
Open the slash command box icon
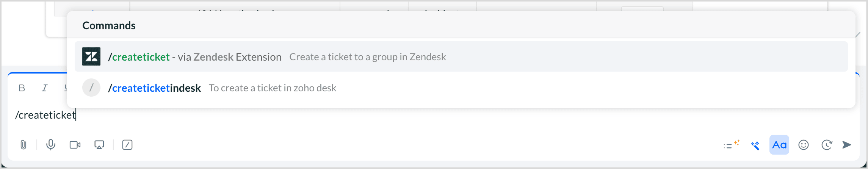point(127,145)
